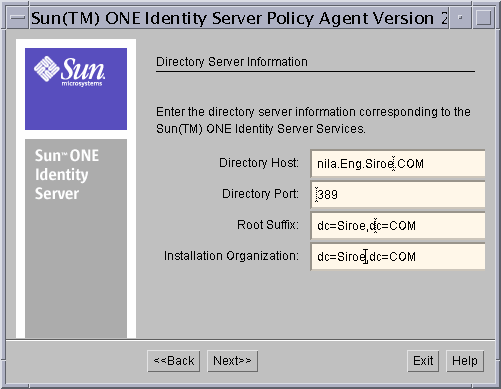Click the "Enter the directory server information" text
501x389 pixels.
coord(313,120)
